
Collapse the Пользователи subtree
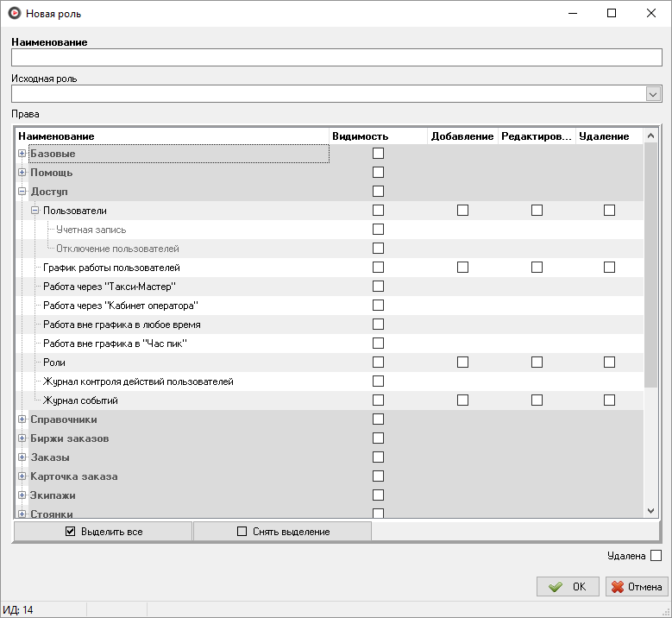tap(35, 211)
